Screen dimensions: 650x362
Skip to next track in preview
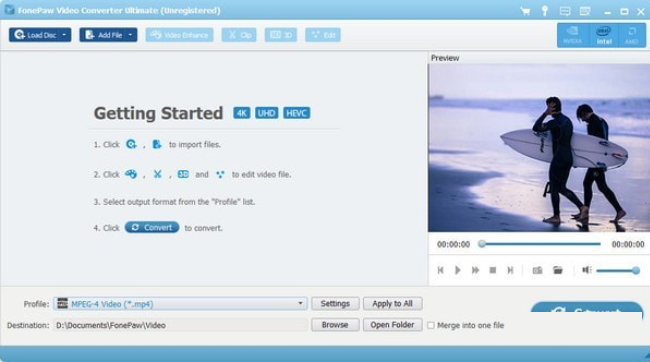510,270
